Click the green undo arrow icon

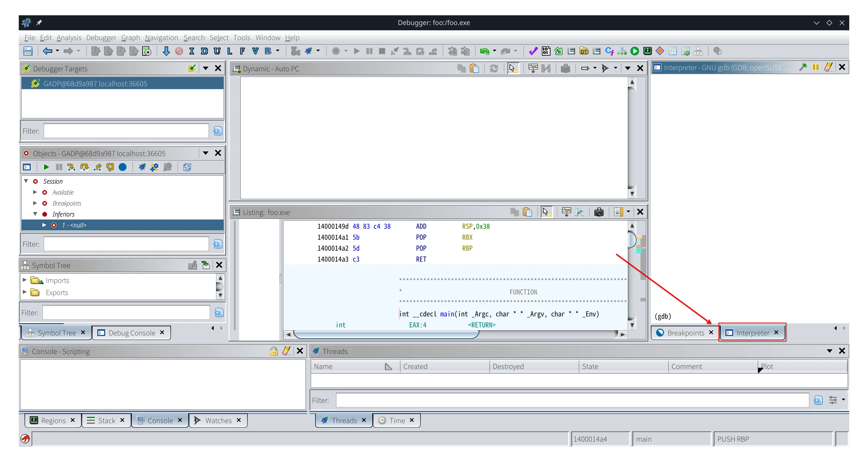pos(484,51)
